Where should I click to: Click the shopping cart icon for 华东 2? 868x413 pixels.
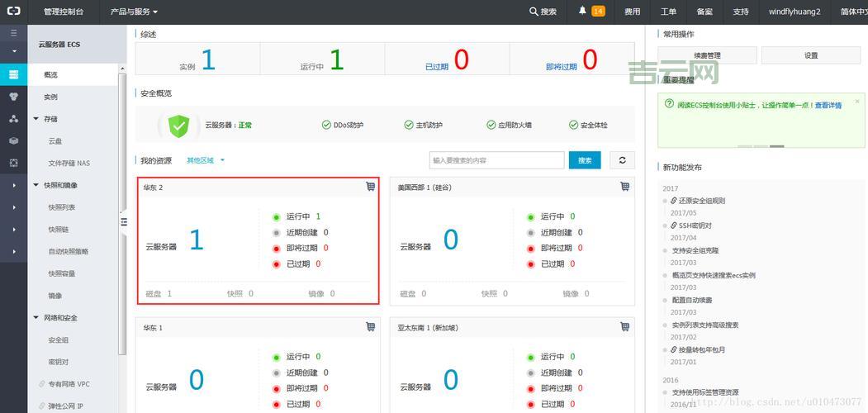(x=371, y=187)
